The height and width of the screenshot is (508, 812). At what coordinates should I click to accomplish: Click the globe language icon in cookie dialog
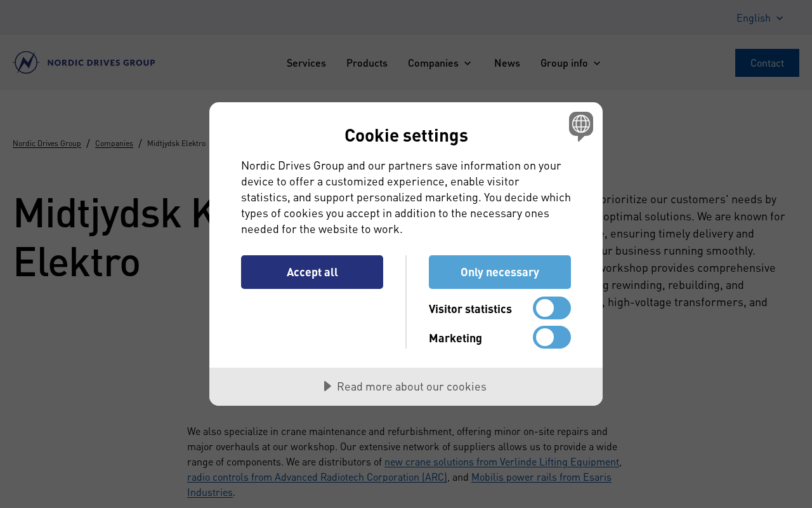[580, 124]
